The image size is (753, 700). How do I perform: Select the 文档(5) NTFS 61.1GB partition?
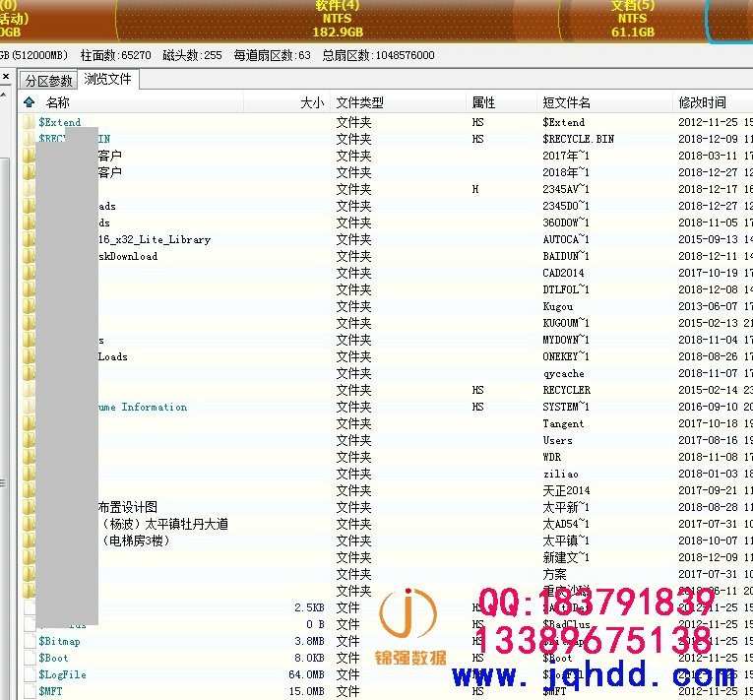[x=633, y=20]
